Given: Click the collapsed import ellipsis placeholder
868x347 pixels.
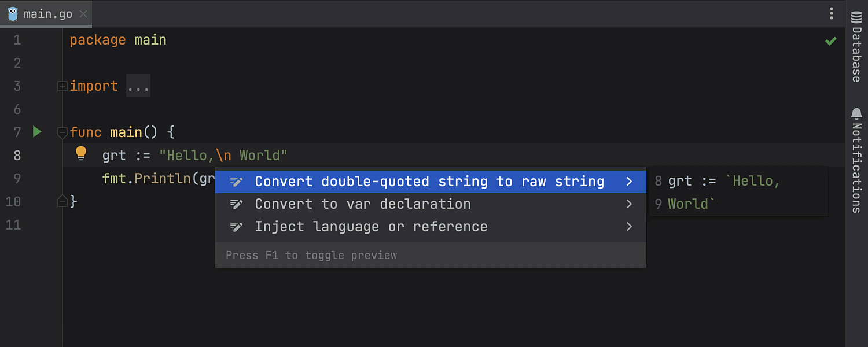Looking at the screenshot, I should [x=138, y=86].
